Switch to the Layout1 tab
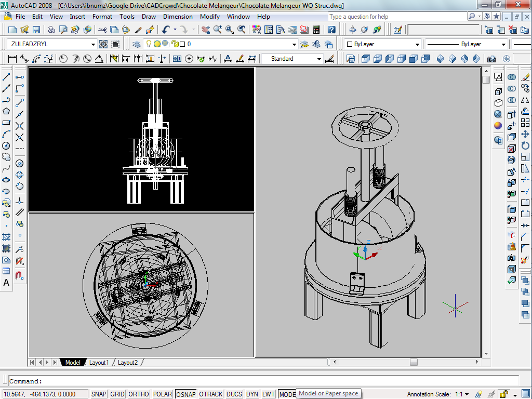Screen dimensions: 532x399 (x=99, y=363)
